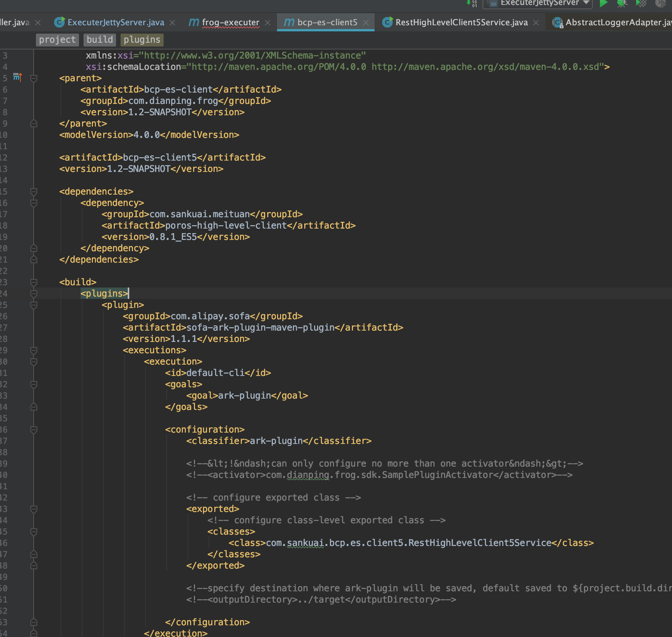
Task: Click the download sources icon in the toolbar
Action: click(x=471, y=4)
